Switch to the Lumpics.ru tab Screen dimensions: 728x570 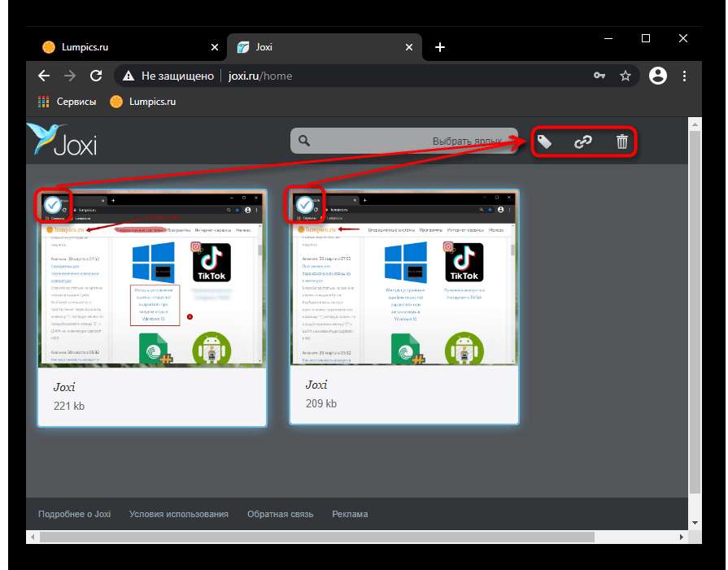(122, 47)
